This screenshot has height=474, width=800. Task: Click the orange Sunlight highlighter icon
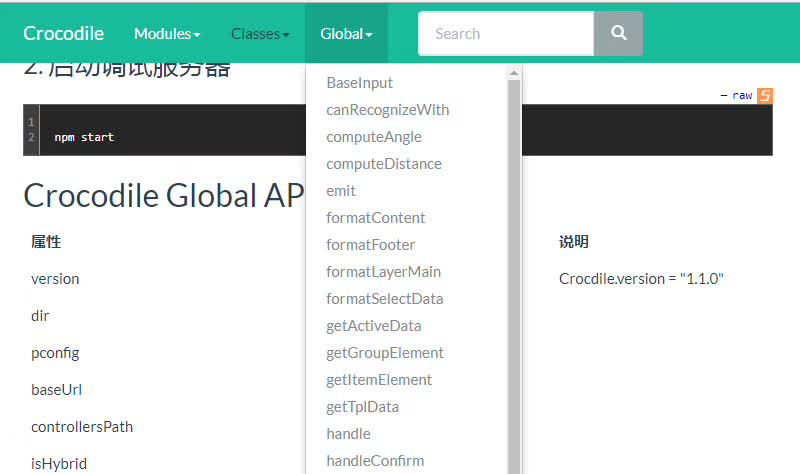(x=765, y=95)
